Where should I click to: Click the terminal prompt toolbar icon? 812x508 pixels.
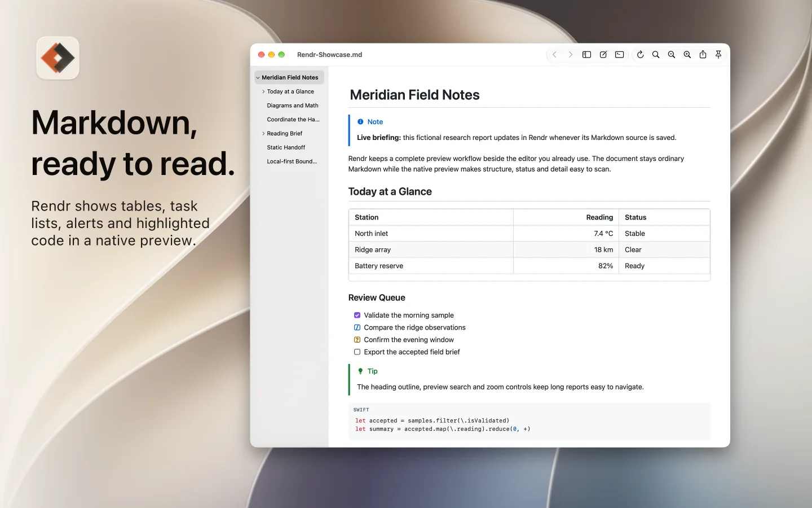click(x=619, y=55)
